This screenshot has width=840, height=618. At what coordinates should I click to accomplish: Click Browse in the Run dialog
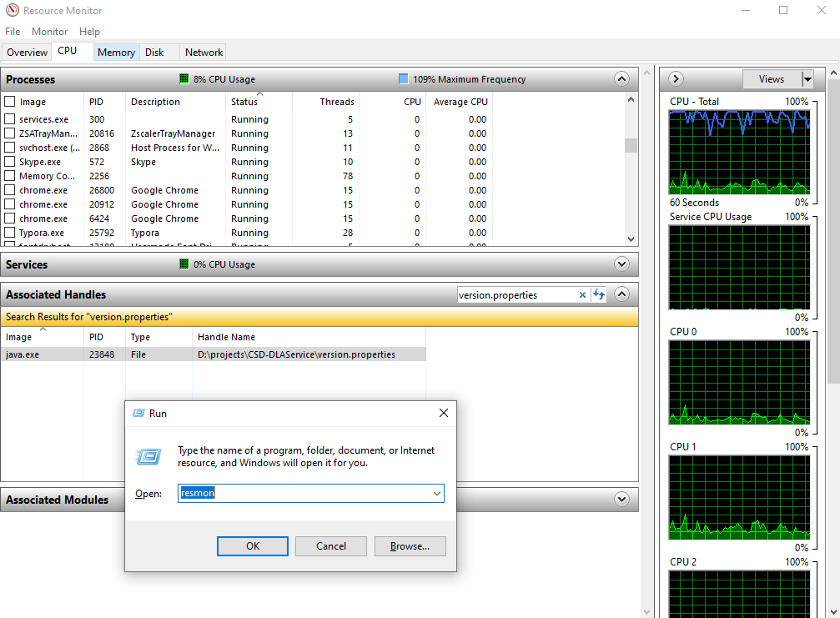pos(410,546)
